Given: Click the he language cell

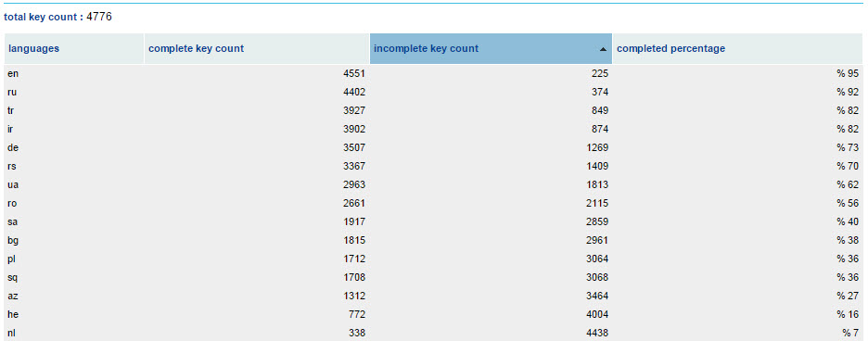Looking at the screenshot, I should point(74,314).
